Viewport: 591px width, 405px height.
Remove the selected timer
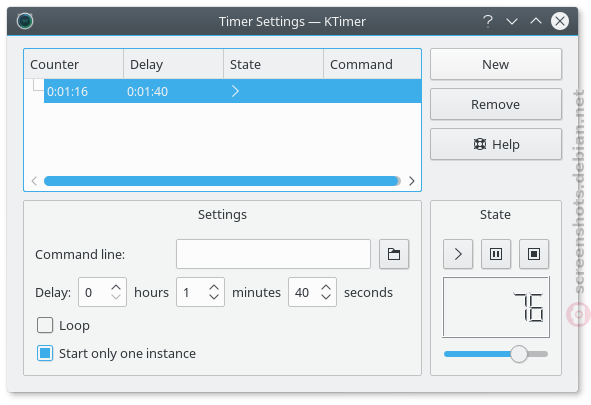coord(496,104)
